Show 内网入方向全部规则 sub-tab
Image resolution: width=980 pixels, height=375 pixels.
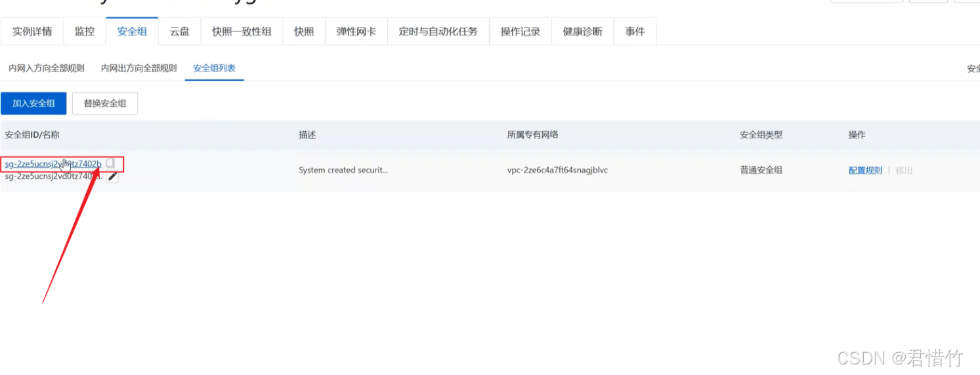click(47, 68)
